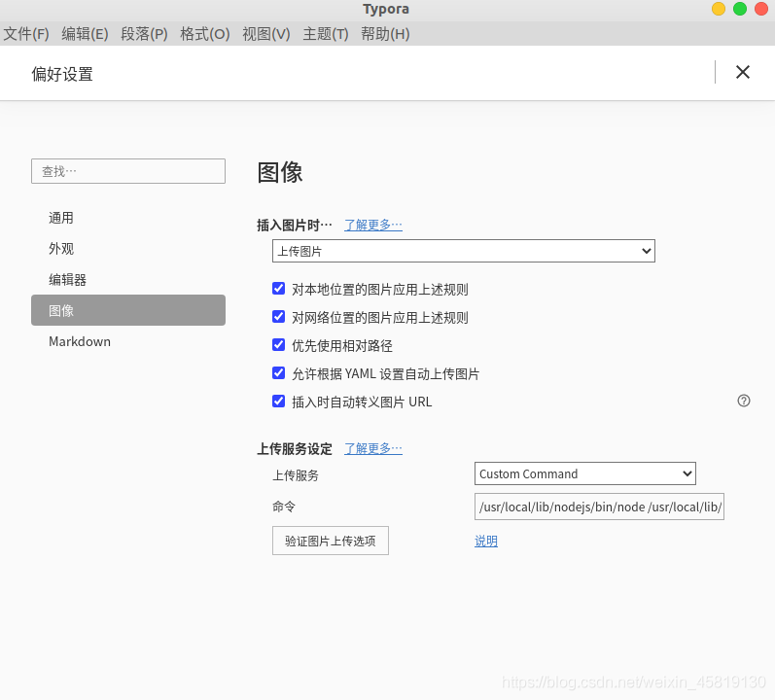Open the 编辑(E) menu
This screenshot has width=775, height=700.
tap(85, 34)
